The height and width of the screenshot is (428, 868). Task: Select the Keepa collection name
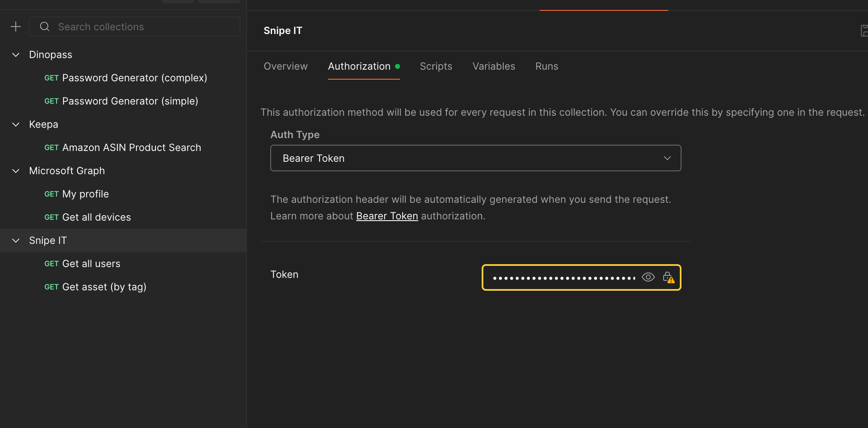click(44, 124)
